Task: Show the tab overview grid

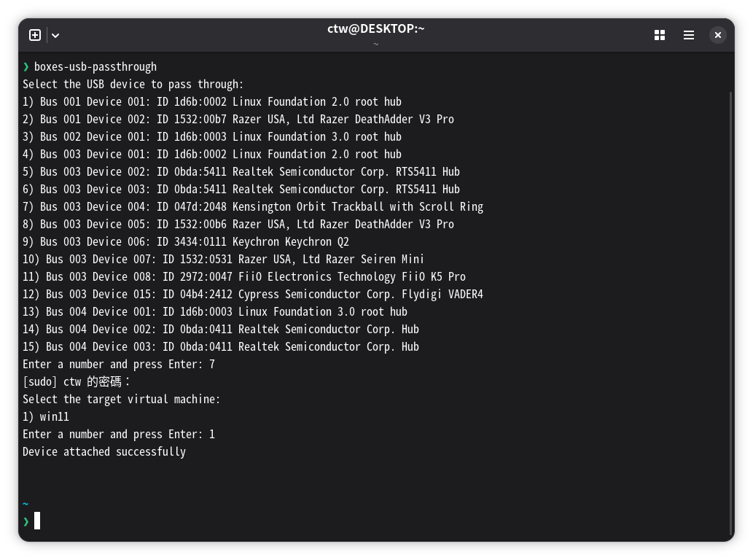Action: [x=660, y=35]
